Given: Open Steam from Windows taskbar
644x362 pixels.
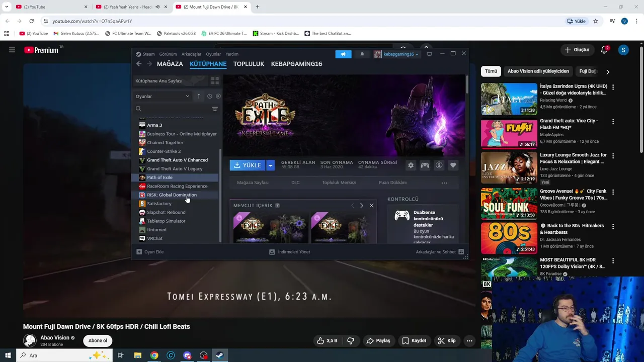Looking at the screenshot, I should point(219,355).
